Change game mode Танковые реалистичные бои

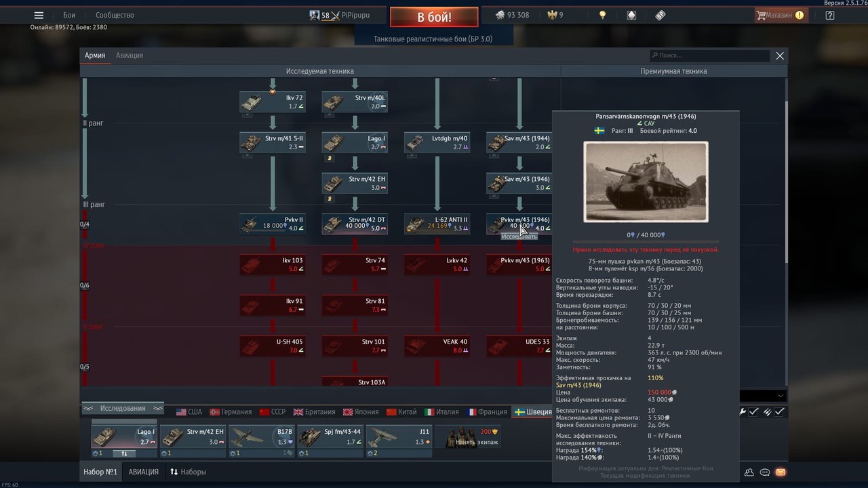pos(433,39)
